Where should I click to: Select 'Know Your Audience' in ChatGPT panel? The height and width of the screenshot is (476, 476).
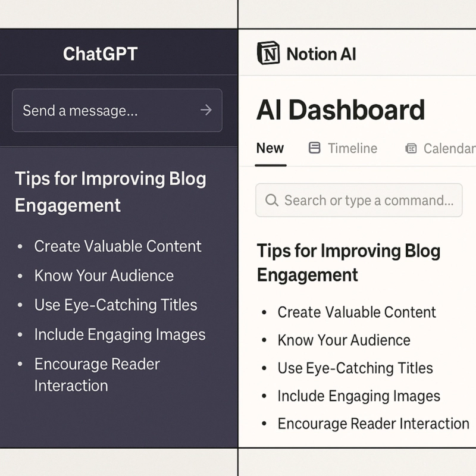[x=104, y=275]
